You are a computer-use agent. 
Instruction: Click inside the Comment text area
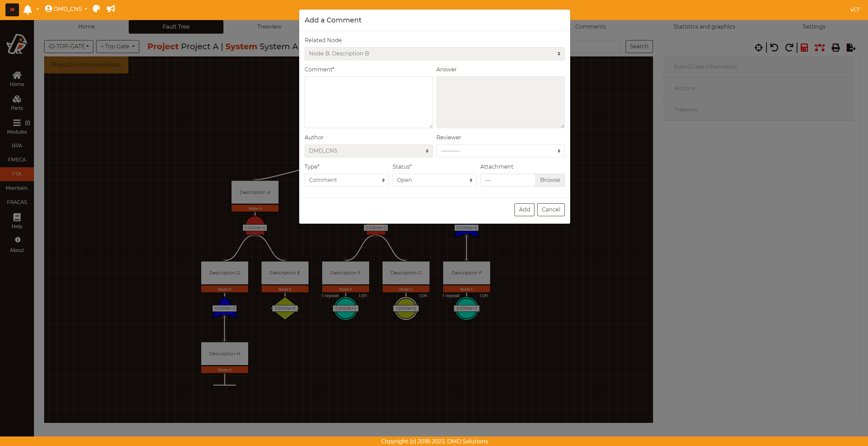point(368,102)
